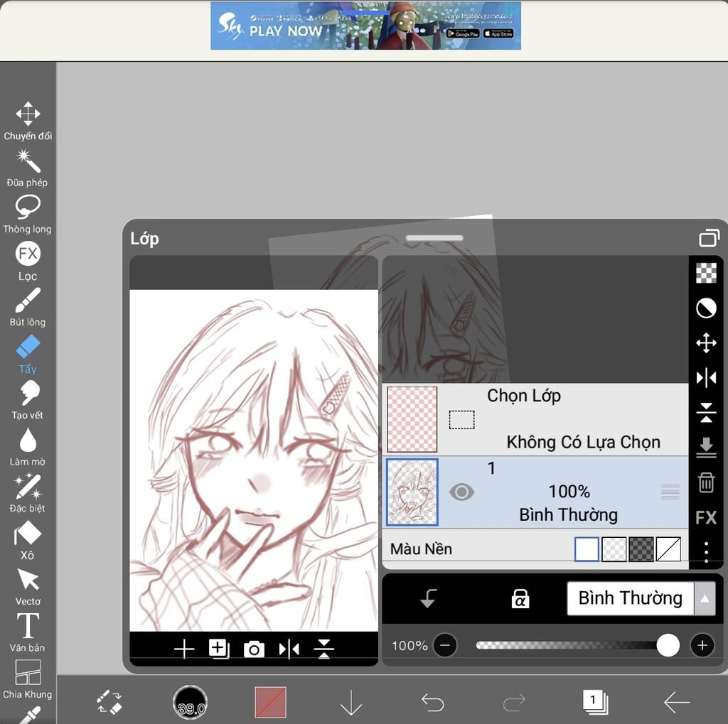Click the Sky Play Now advertisement banner
Image resolution: width=728 pixels, height=724 pixels.
[x=365, y=26]
